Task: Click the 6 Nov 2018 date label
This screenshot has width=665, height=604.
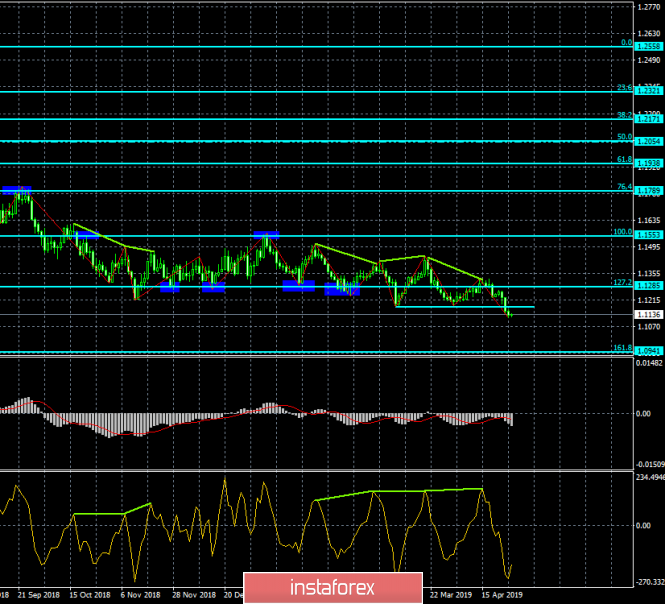Action: coord(139,593)
